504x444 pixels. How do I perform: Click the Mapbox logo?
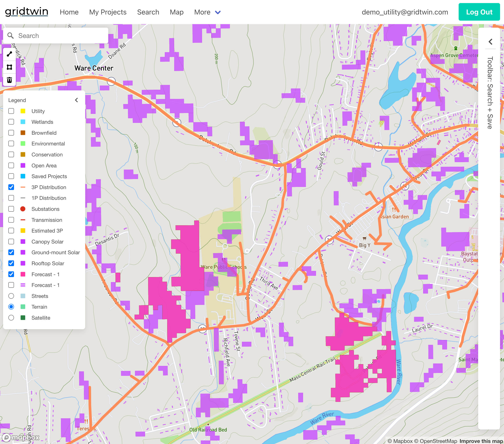coord(20,438)
